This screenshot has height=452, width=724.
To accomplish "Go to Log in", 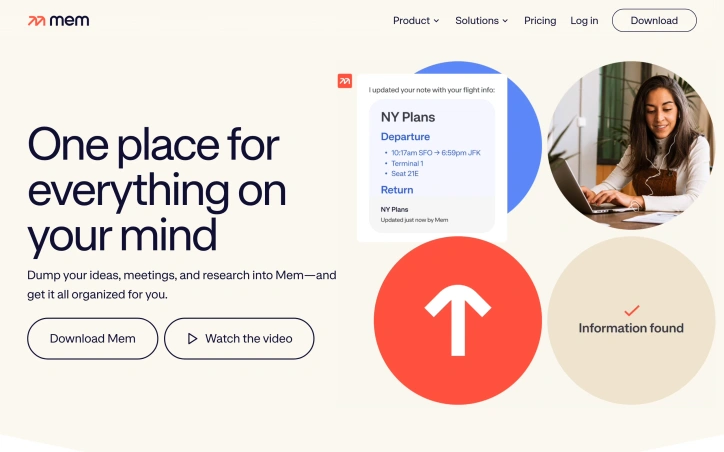I will [x=584, y=21].
